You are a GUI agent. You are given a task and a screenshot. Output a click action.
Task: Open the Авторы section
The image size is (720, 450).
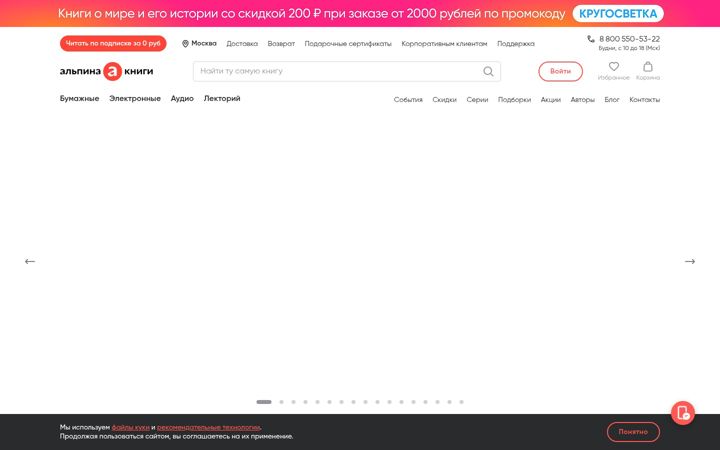(582, 100)
